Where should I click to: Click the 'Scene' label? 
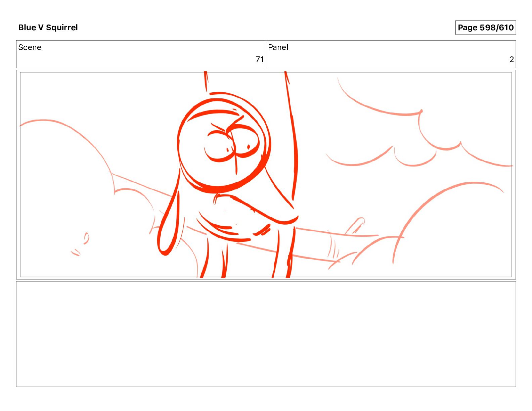point(30,47)
